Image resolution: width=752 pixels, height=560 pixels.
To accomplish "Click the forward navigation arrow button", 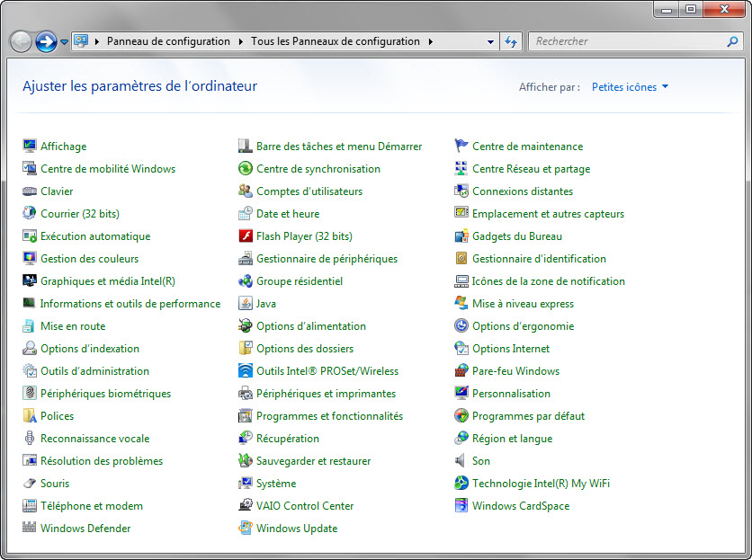I will coord(46,41).
